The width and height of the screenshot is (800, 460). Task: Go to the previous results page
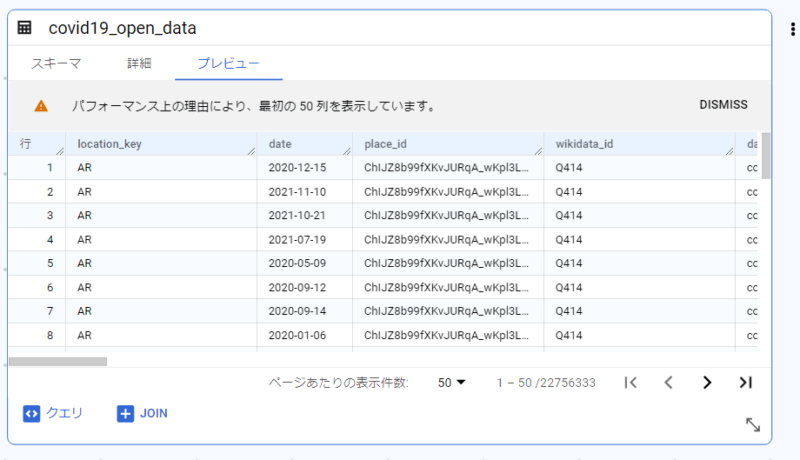coord(668,382)
